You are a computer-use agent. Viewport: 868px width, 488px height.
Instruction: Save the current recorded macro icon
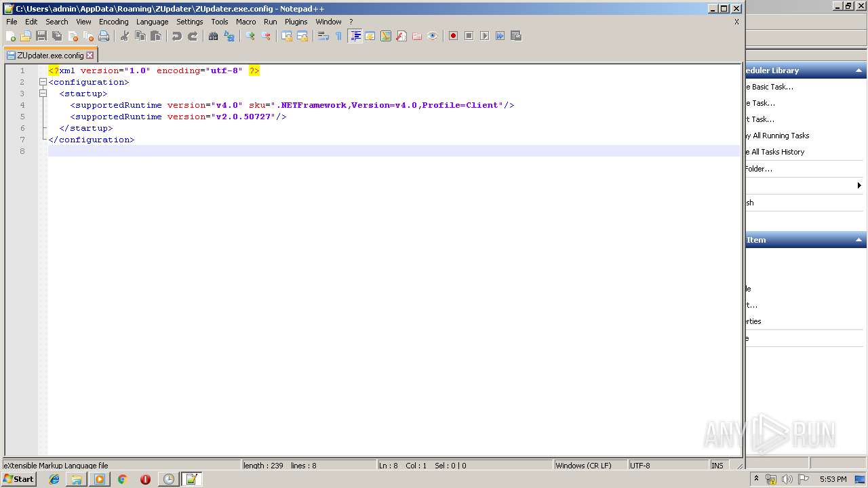point(516,36)
